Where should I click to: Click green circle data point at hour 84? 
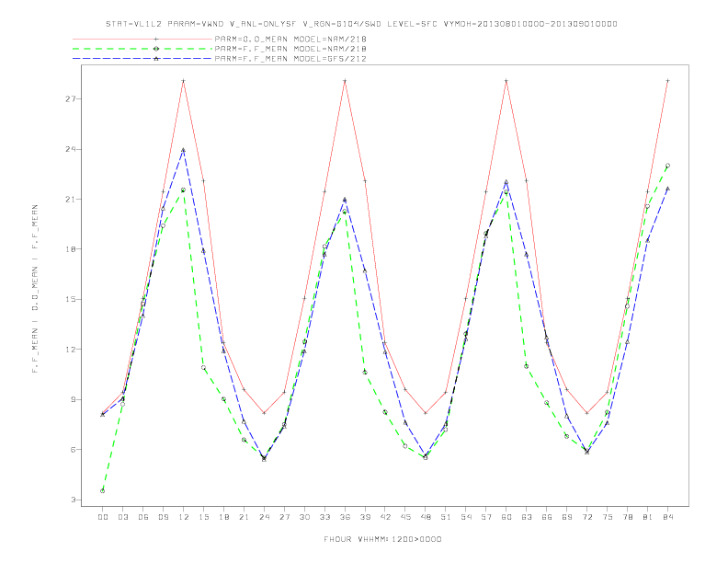coord(667,166)
